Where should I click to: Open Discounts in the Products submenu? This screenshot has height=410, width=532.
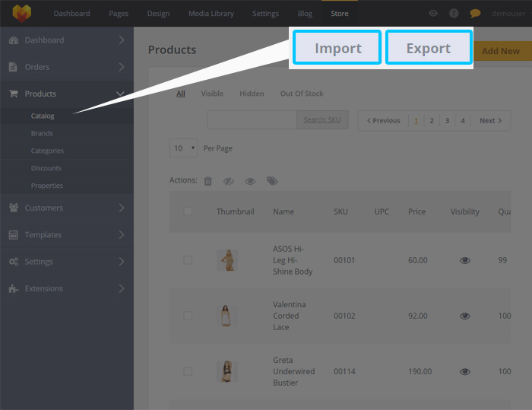point(46,168)
